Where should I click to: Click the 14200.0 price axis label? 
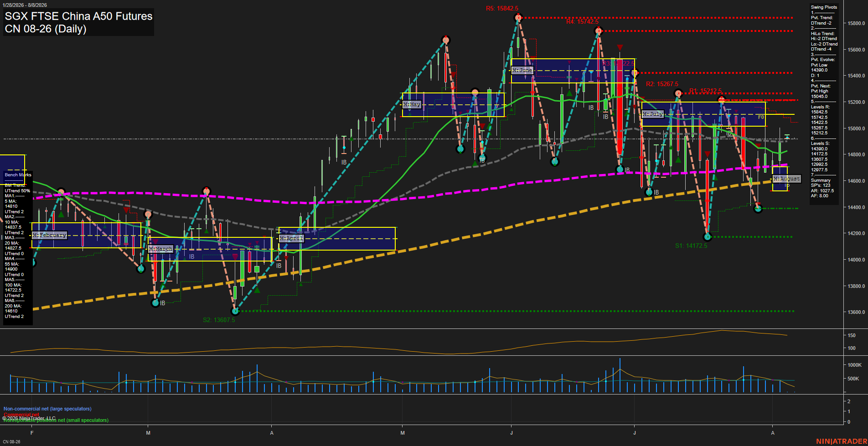point(856,233)
